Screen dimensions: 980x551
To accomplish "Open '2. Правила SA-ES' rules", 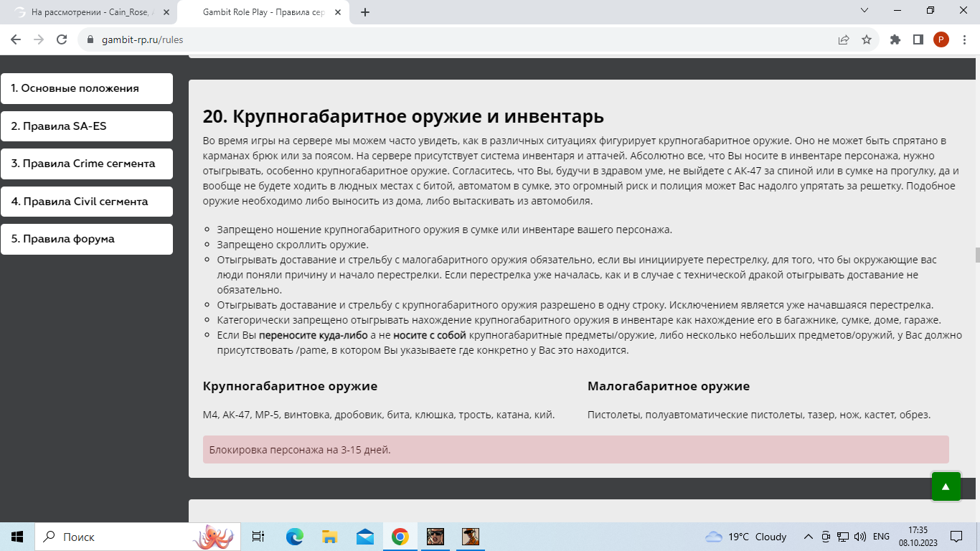I will point(87,126).
